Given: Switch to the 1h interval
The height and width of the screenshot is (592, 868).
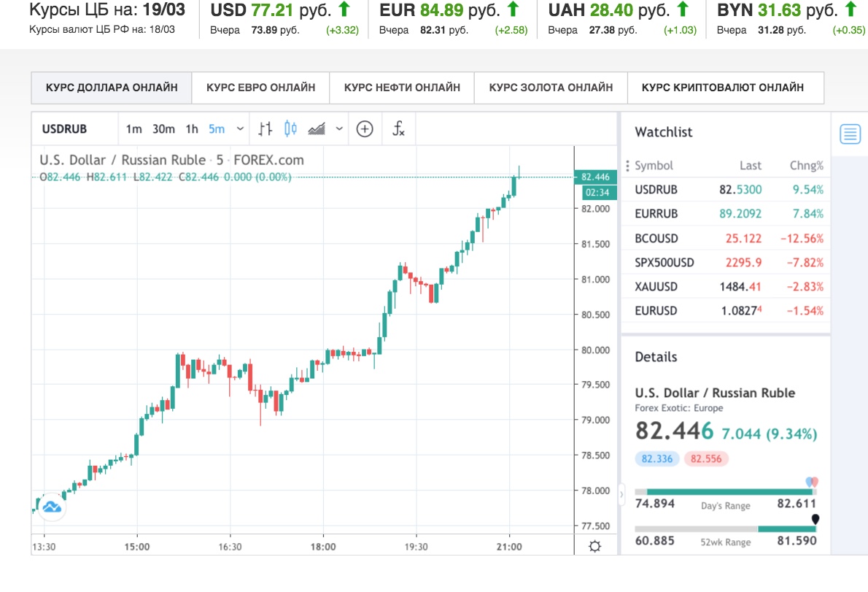Looking at the screenshot, I should pyautogui.click(x=192, y=129).
